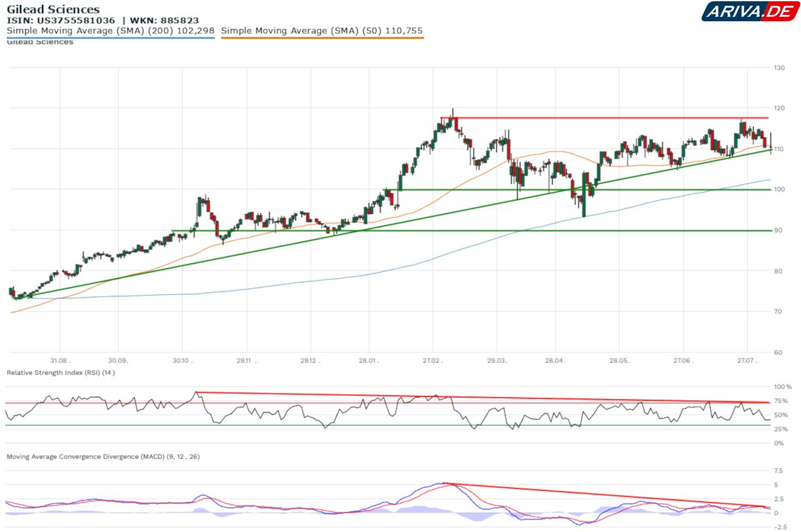Viewport: 801px width, 532px height.
Task: Click the 25% RSI axis label
Action: [781, 429]
